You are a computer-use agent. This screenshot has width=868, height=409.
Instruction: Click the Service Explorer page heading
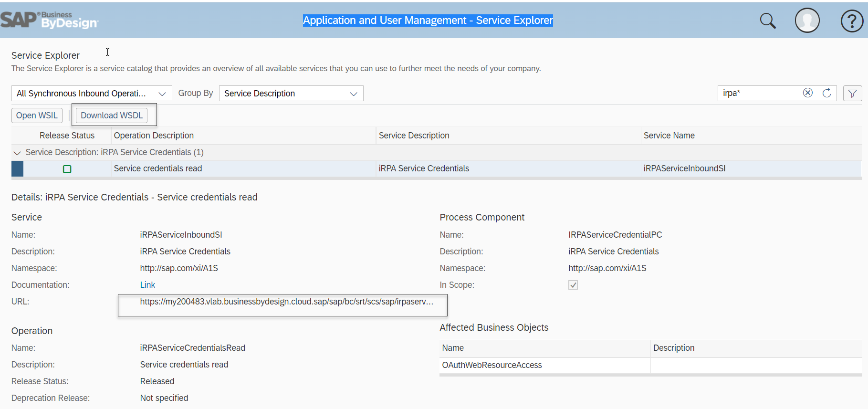coord(45,55)
